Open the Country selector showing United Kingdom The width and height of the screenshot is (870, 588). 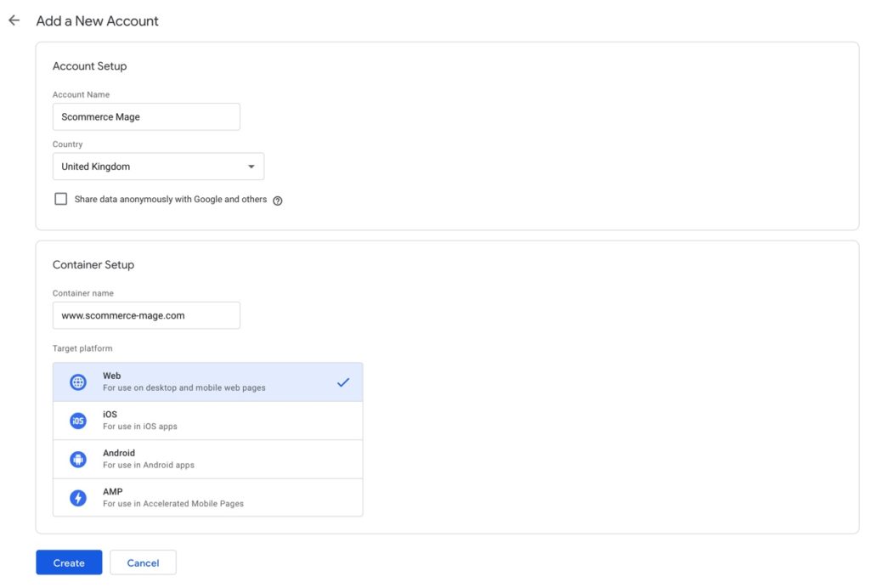158,166
